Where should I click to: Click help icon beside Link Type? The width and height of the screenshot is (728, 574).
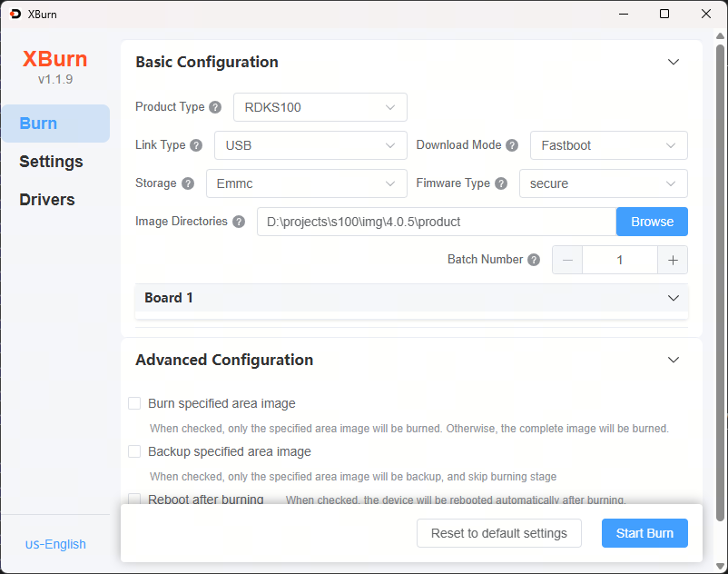[x=196, y=145]
